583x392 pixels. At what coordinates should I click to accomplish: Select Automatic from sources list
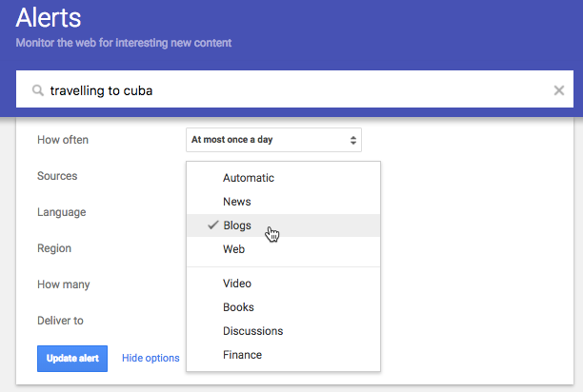(283, 178)
